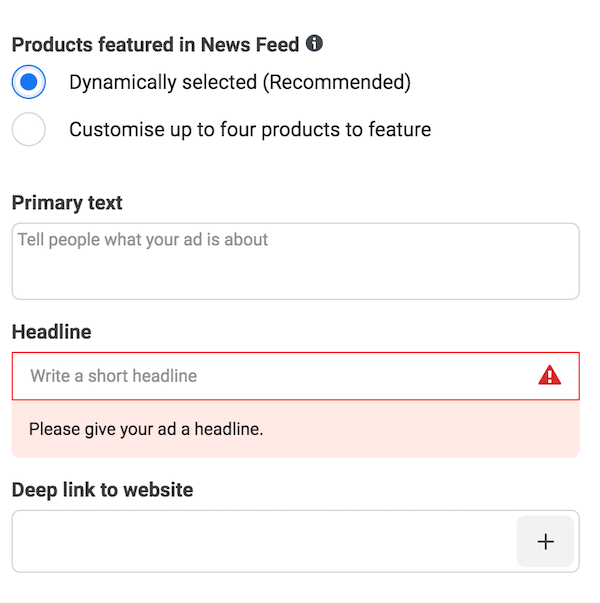Focus the Primary text box
This screenshot has width=600, height=603.
click(x=295, y=261)
